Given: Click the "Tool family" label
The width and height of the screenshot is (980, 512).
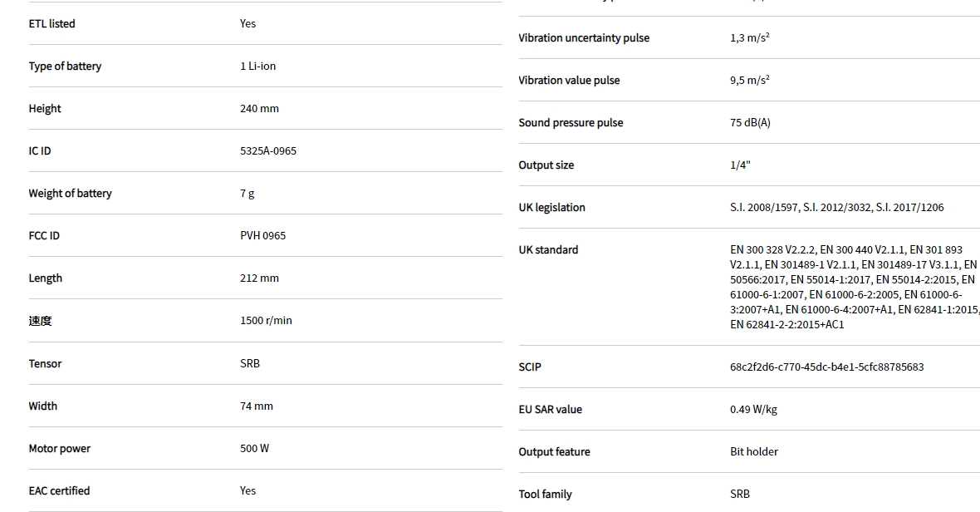Looking at the screenshot, I should 545,494.
